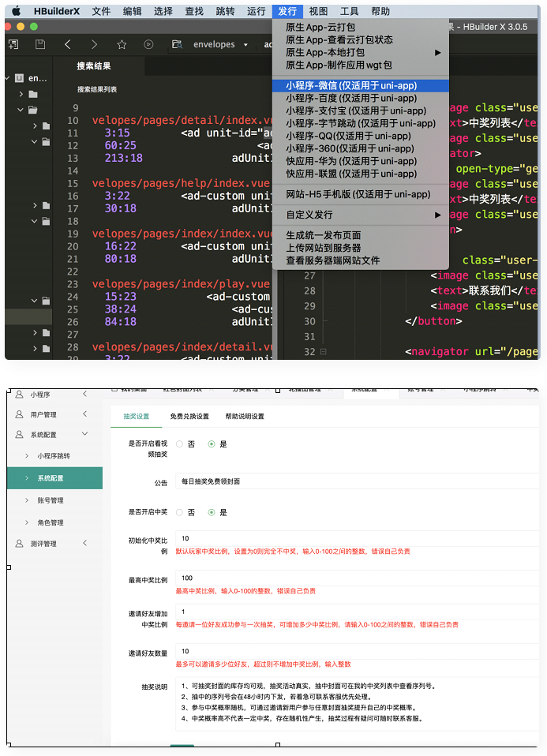Click the run play circle icon
The width and height of the screenshot is (547, 756).
(x=148, y=45)
